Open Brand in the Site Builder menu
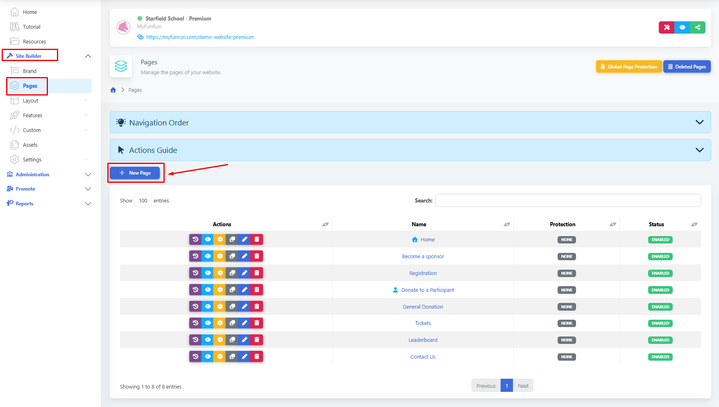This screenshot has height=407, width=719. click(x=30, y=71)
